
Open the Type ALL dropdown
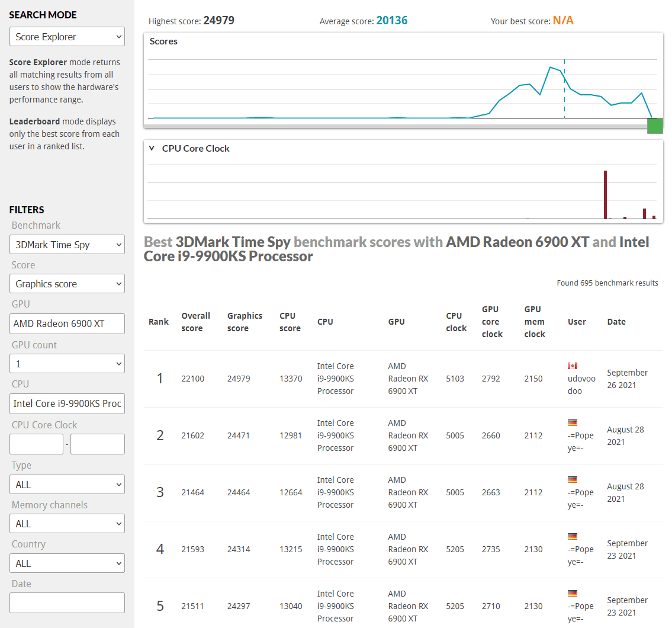point(67,484)
